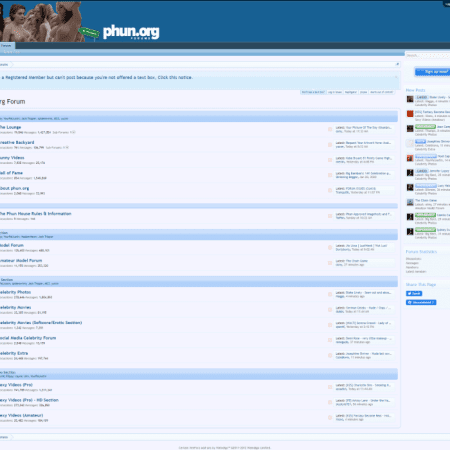450x450 pixels.
Task: Open the Celebrity Movies forum
Action: coord(15,307)
